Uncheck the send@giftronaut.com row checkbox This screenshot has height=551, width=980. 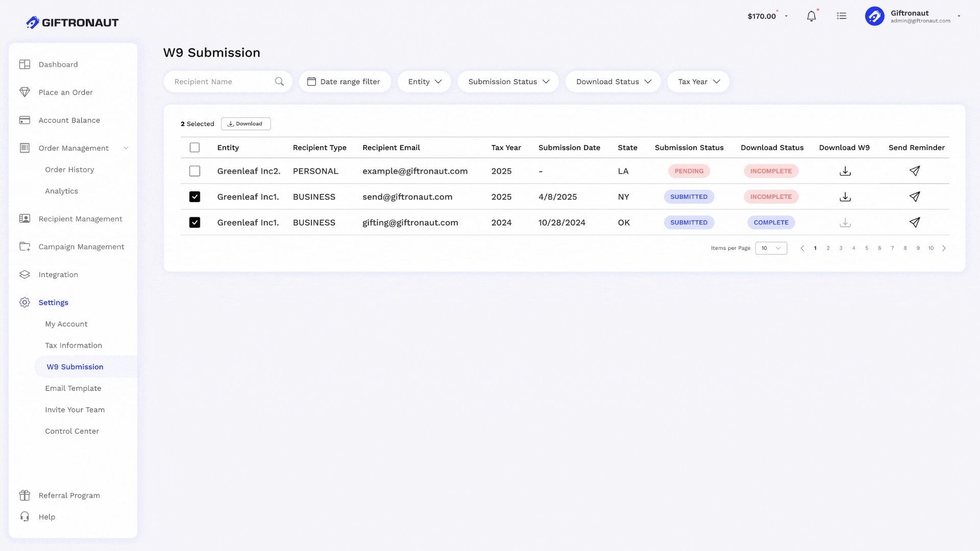tap(194, 197)
